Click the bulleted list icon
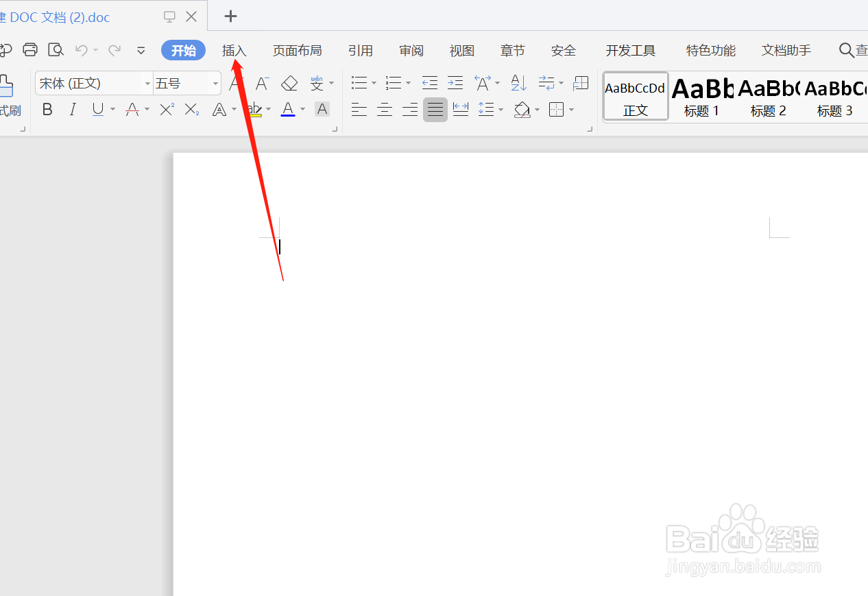Image resolution: width=868 pixels, height=596 pixels. pyautogui.click(x=359, y=84)
